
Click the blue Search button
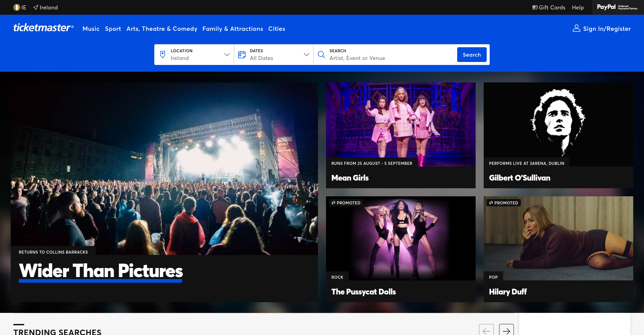coord(472,55)
